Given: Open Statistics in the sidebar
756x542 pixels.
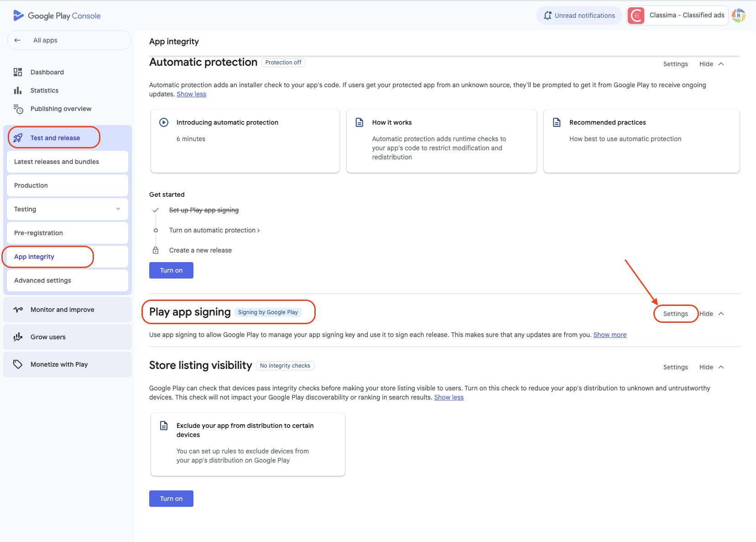Looking at the screenshot, I should click(44, 90).
